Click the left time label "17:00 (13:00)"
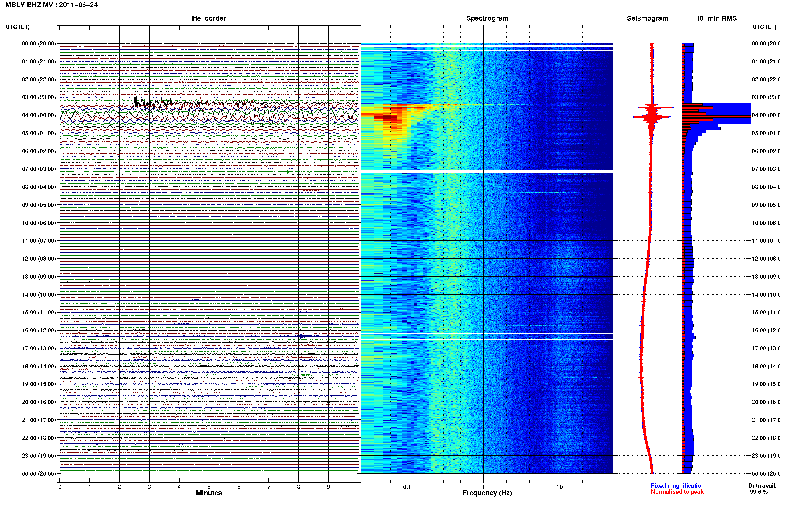812x508 pixels. point(39,348)
